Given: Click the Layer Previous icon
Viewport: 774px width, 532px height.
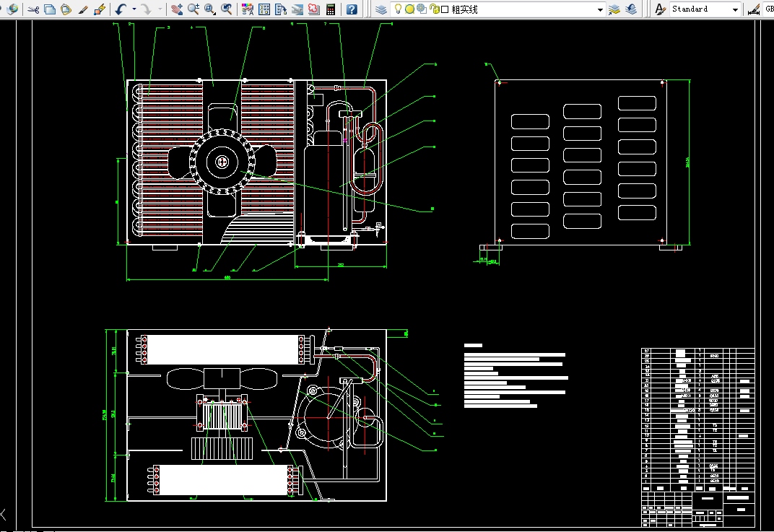Looking at the screenshot, I should (631, 9).
